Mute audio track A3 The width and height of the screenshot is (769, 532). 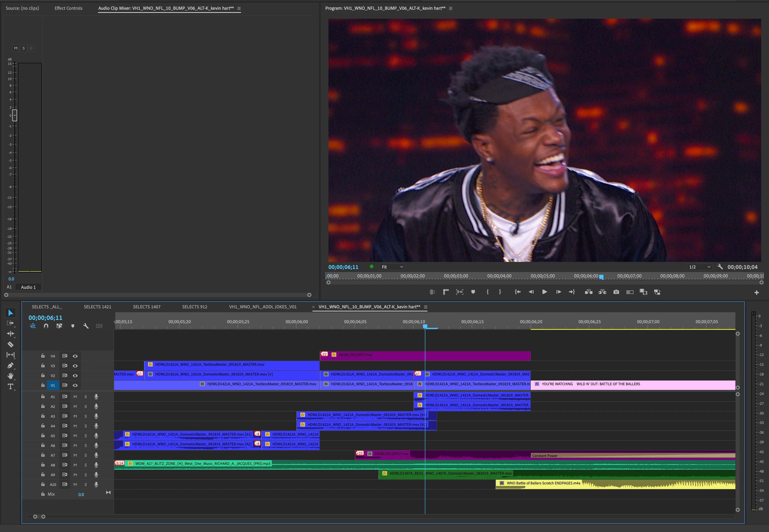click(75, 416)
